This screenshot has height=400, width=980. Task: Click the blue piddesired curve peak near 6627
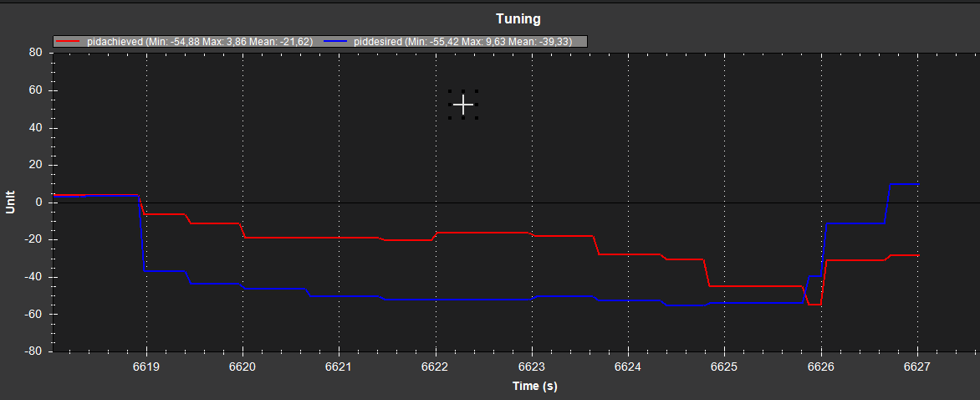903,184
